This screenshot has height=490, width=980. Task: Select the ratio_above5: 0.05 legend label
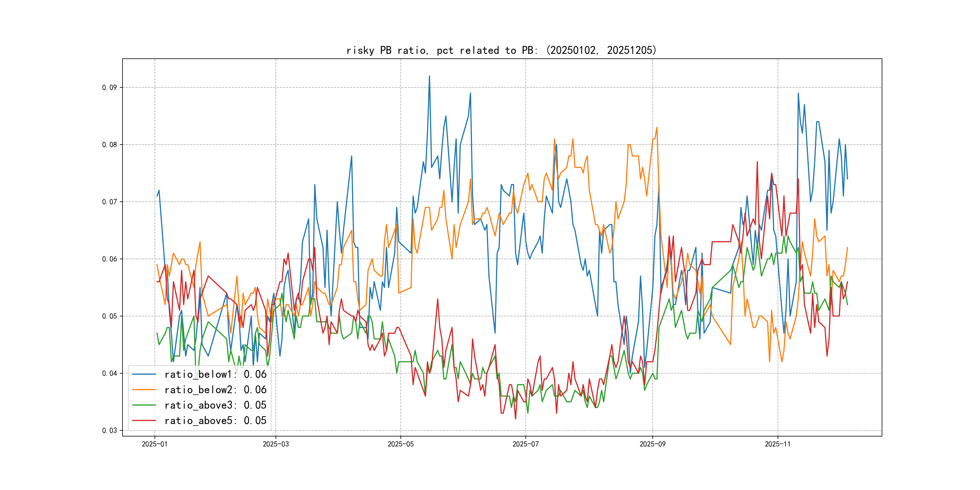(x=215, y=420)
